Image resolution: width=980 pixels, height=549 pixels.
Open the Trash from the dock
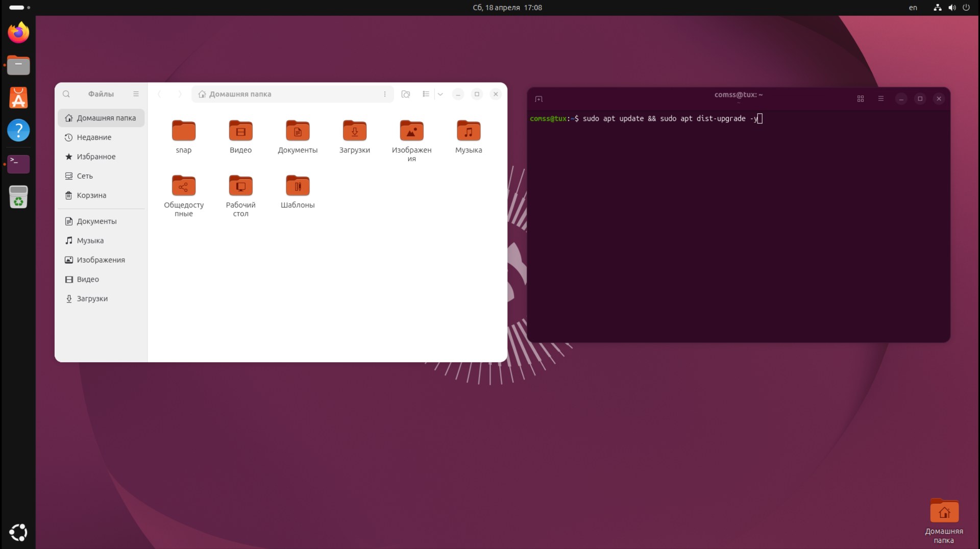(x=18, y=197)
